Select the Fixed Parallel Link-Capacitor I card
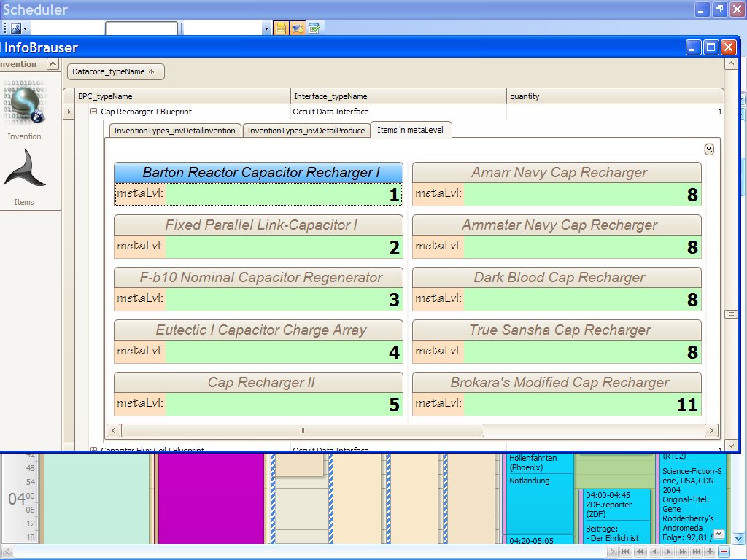 pos(259,225)
